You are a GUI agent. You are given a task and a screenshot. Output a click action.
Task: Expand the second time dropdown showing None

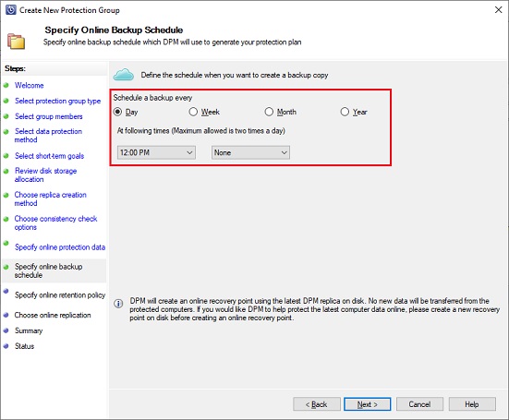coord(250,152)
